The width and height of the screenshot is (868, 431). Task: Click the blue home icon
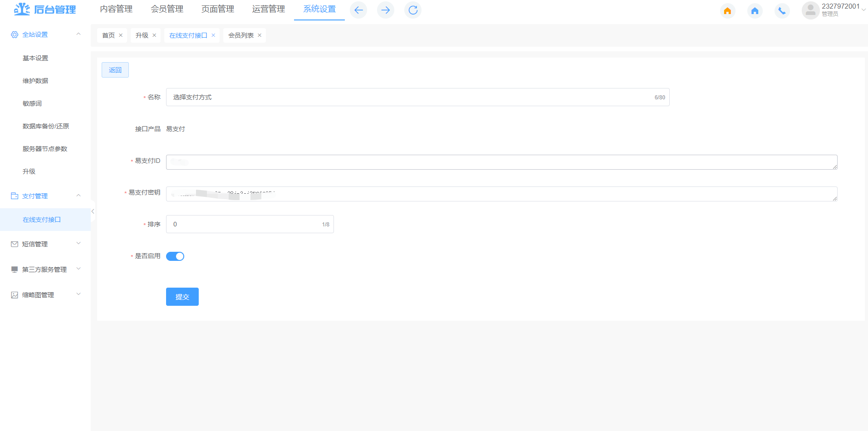tap(755, 10)
